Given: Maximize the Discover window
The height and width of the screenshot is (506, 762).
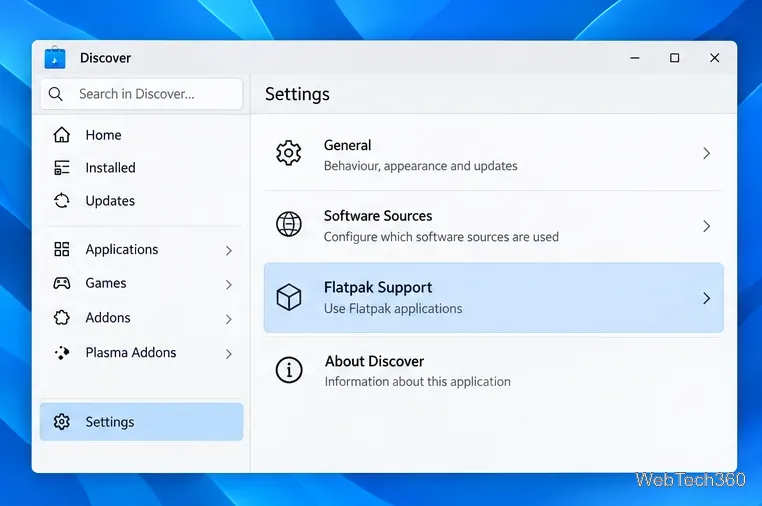Looking at the screenshot, I should point(675,58).
